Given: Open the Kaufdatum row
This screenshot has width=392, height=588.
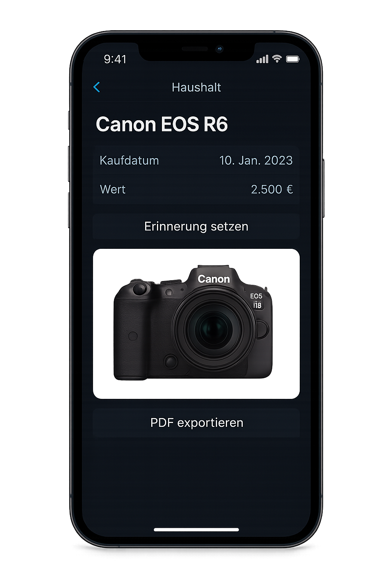Looking at the screenshot, I should coord(196,160).
